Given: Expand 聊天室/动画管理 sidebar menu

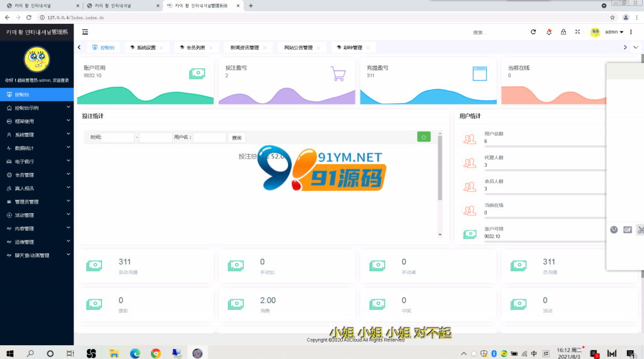Looking at the screenshot, I should click(x=37, y=255).
